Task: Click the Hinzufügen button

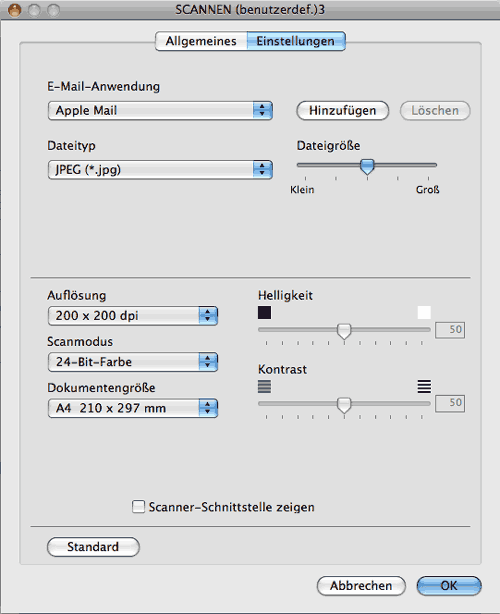Action: [343, 110]
